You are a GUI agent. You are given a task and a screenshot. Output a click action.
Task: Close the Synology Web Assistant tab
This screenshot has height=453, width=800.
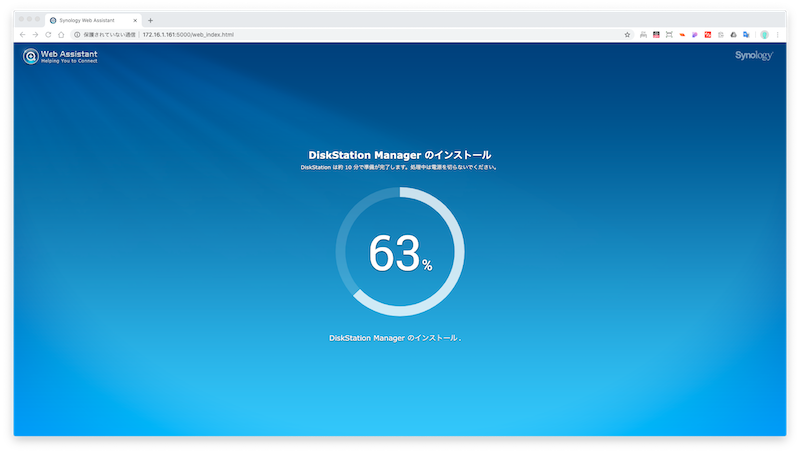tap(135, 20)
